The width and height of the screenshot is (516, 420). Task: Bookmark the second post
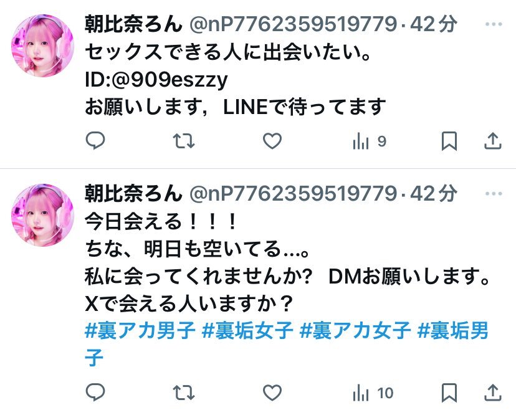(449, 393)
